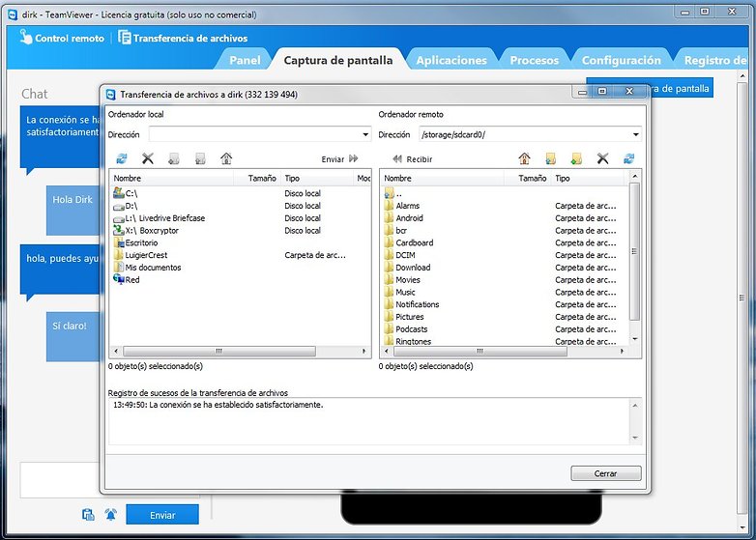This screenshot has height=540, width=756.
Task: Close the transfer dialog with Cerrar
Action: 605,473
